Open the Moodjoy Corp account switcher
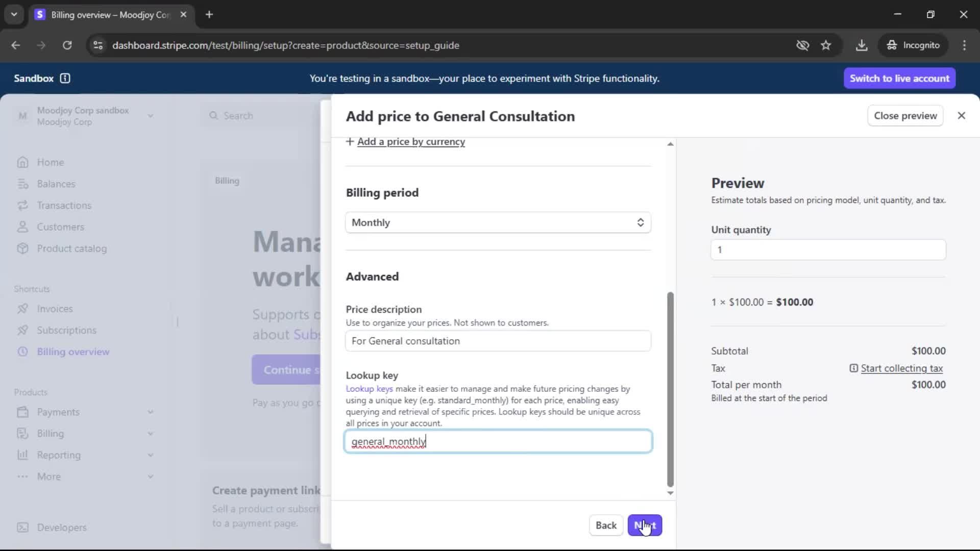The width and height of the screenshot is (980, 551). [x=84, y=116]
